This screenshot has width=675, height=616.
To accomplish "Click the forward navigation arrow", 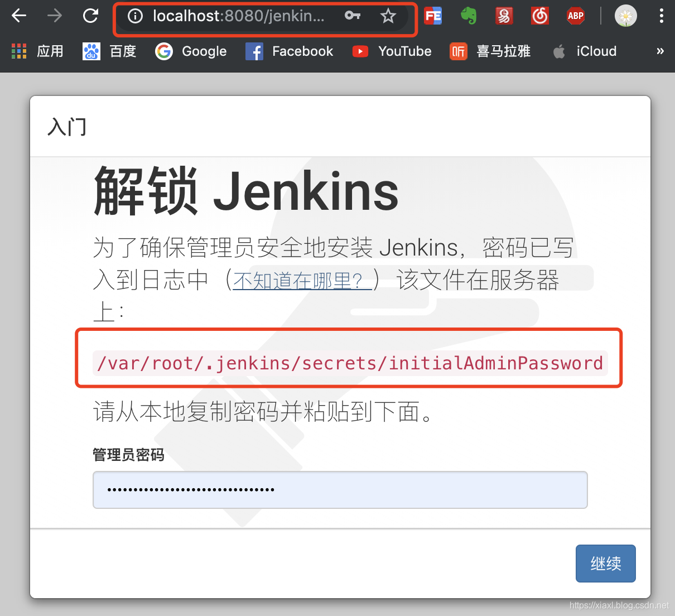I will [x=54, y=16].
